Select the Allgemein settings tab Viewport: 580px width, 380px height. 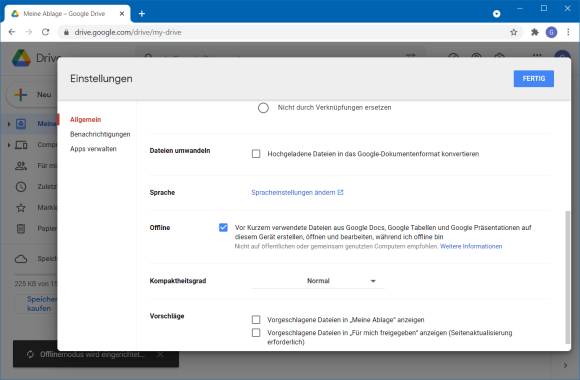85,120
